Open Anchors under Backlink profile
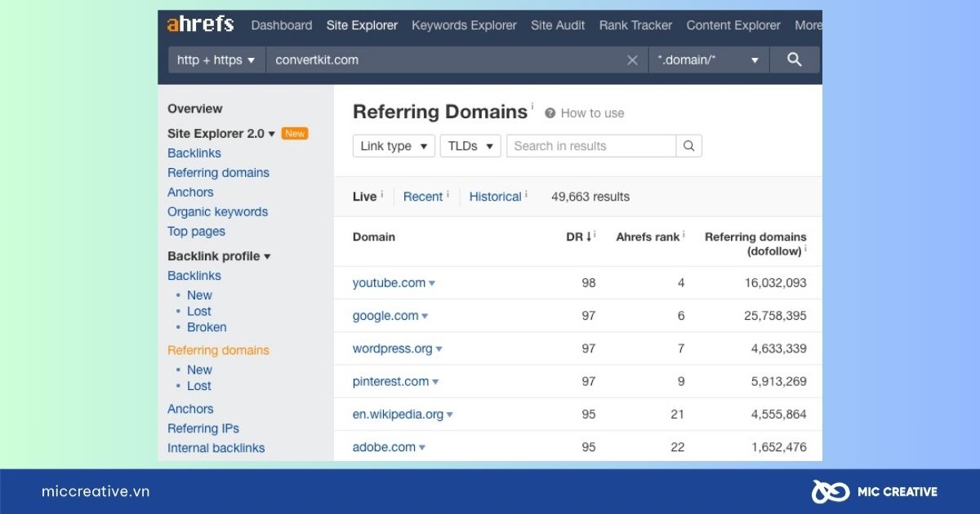The width and height of the screenshot is (980, 514). (x=190, y=410)
